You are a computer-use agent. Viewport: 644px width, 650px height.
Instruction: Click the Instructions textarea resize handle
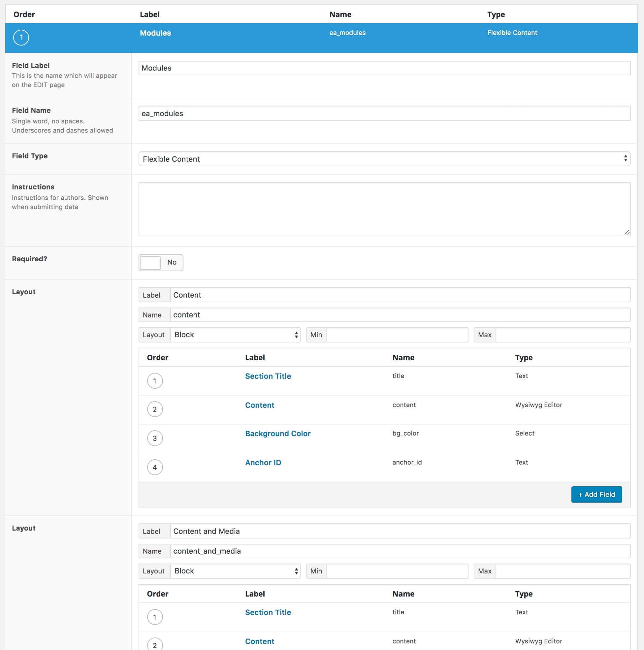click(x=627, y=232)
